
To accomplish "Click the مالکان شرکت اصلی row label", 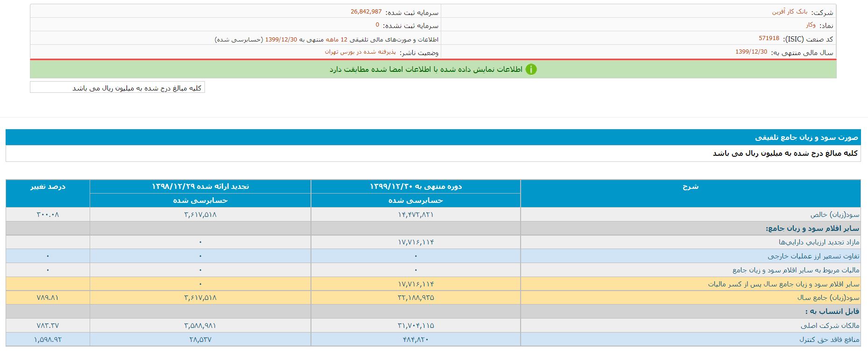I will [830, 326].
